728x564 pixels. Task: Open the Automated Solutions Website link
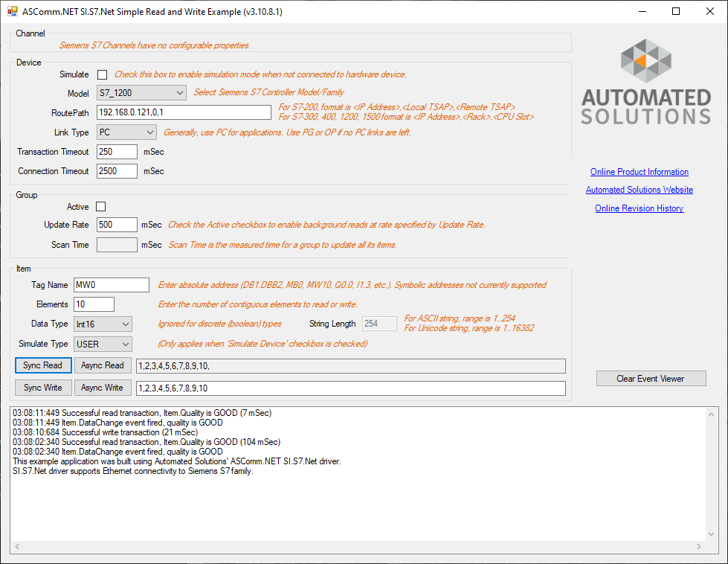pyautogui.click(x=640, y=190)
